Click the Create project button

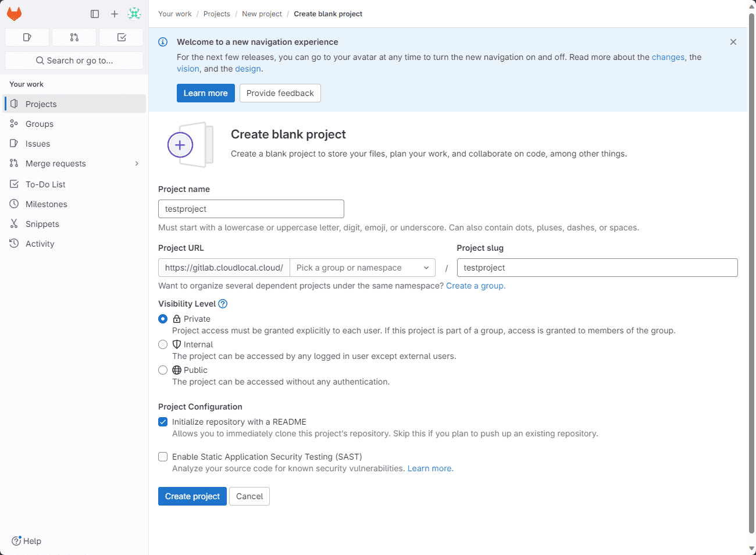point(192,496)
